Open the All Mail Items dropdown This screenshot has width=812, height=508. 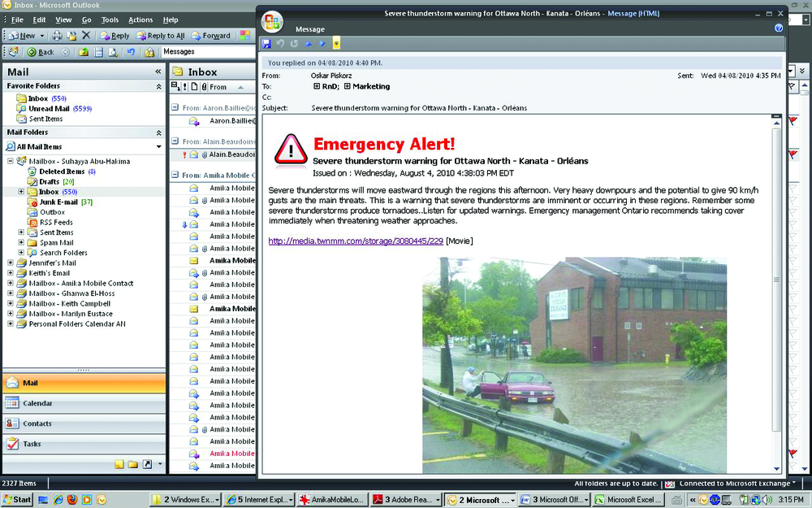[x=158, y=146]
